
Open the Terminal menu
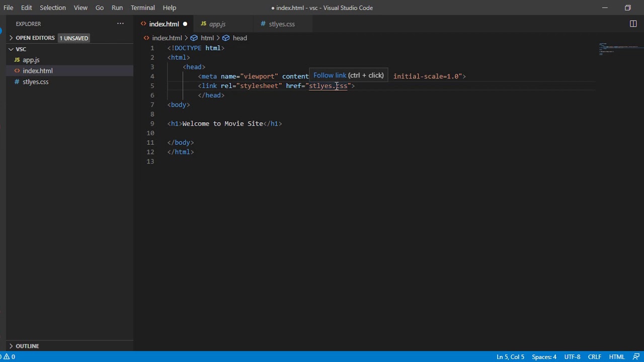pyautogui.click(x=143, y=8)
